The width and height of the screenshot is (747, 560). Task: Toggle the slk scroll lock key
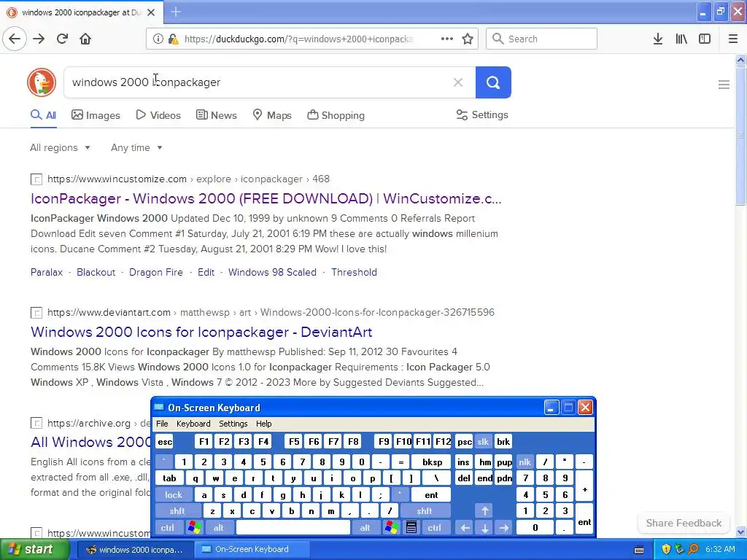pyautogui.click(x=483, y=442)
